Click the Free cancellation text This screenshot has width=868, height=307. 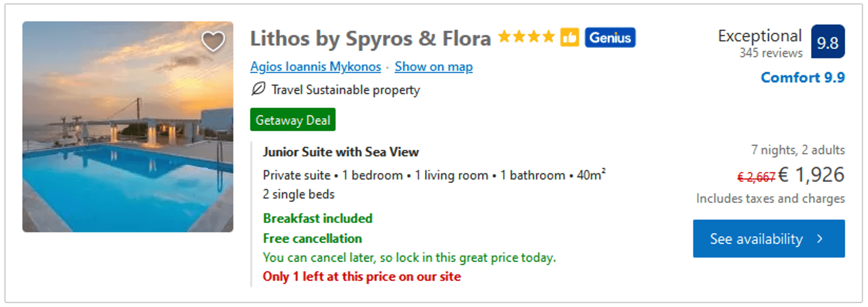[312, 238]
